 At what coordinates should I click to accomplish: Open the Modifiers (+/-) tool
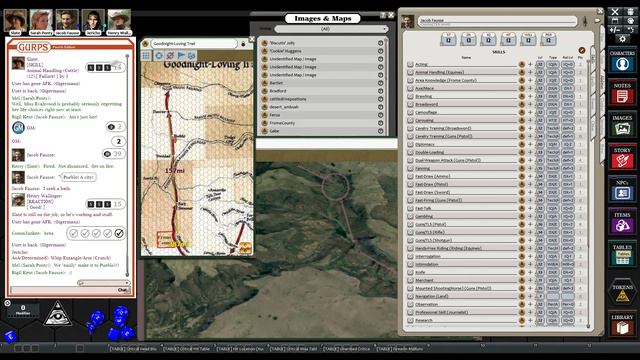pyautogui.click(x=615, y=30)
